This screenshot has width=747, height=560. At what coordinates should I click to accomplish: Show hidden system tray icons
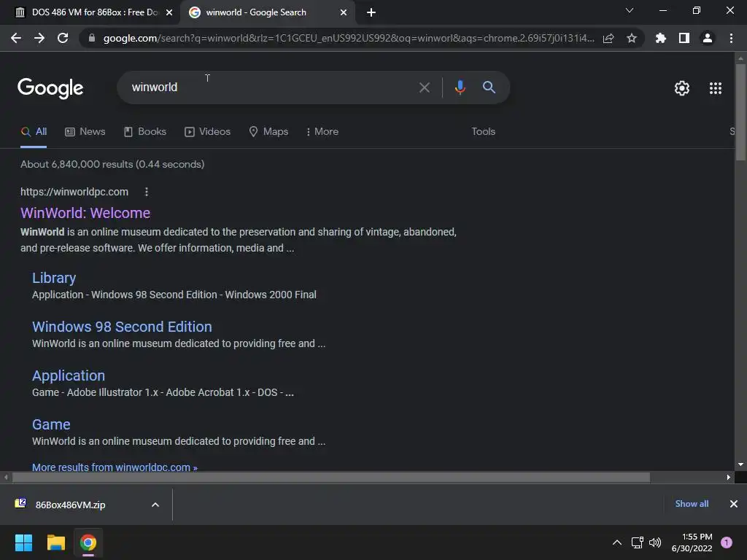tap(617, 542)
